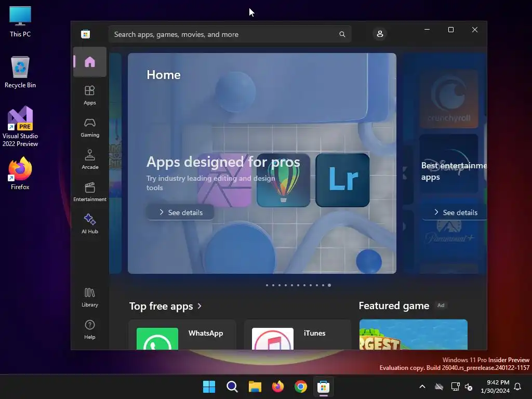Click the Ad badge next to Featured game

(441, 305)
